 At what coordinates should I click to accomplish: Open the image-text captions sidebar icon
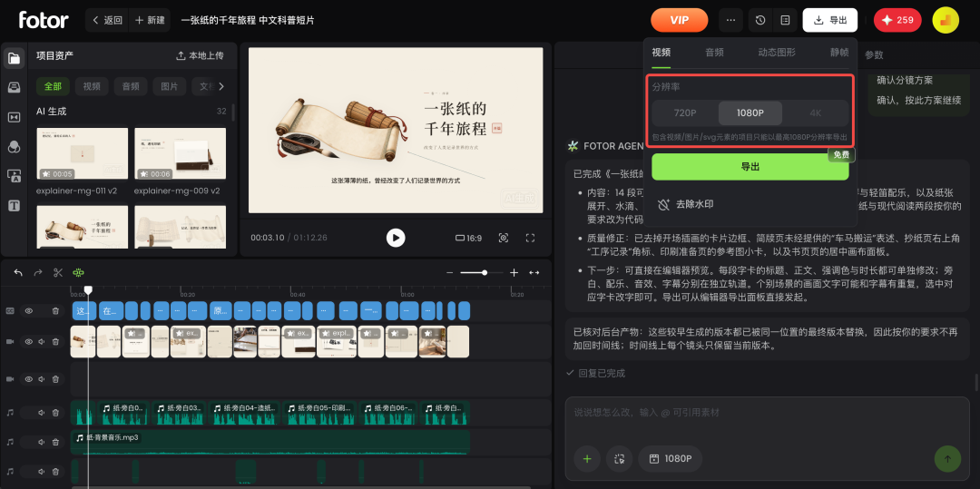coord(14,176)
